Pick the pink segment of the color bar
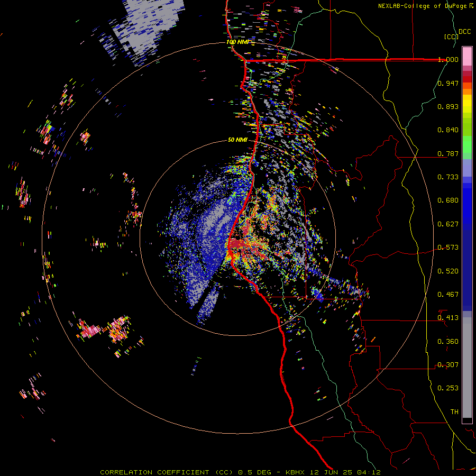Image resolution: width=476 pixels, height=476 pixels. [467, 56]
